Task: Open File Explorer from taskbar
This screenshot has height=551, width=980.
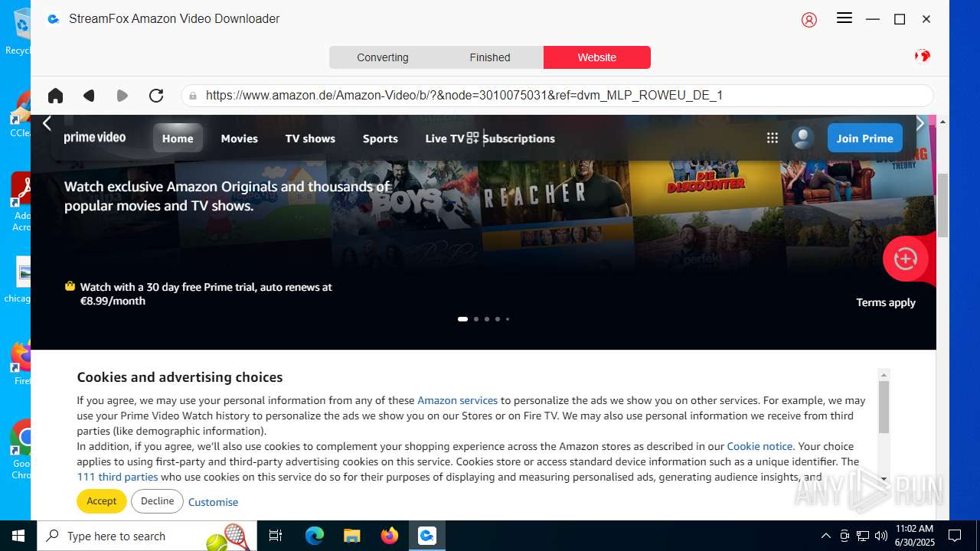Action: coord(351,536)
